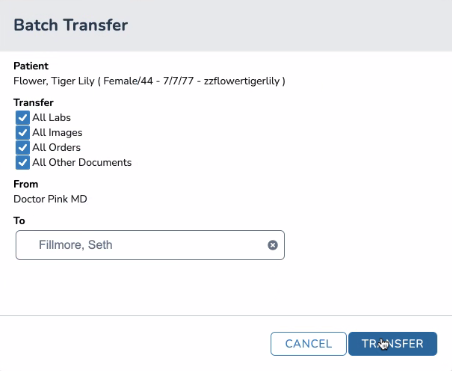Click the To heading label
Viewport: 452px width, 371px height.
pos(19,221)
